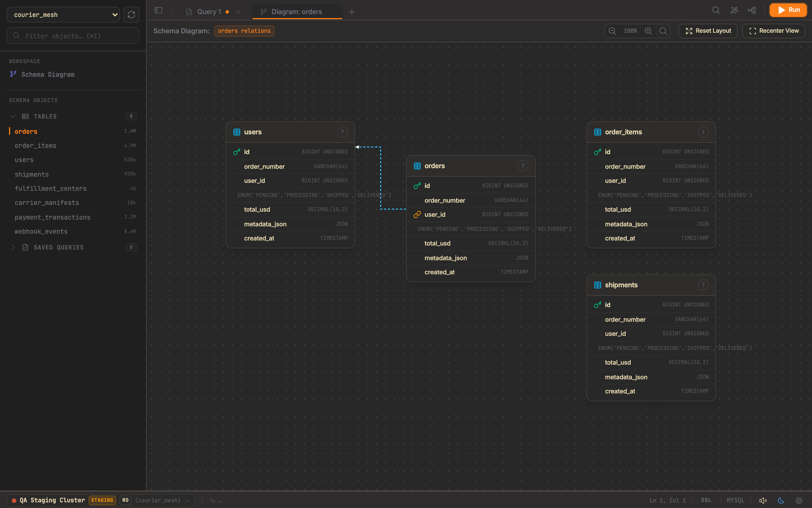Collapse the TABLES section

13,116
